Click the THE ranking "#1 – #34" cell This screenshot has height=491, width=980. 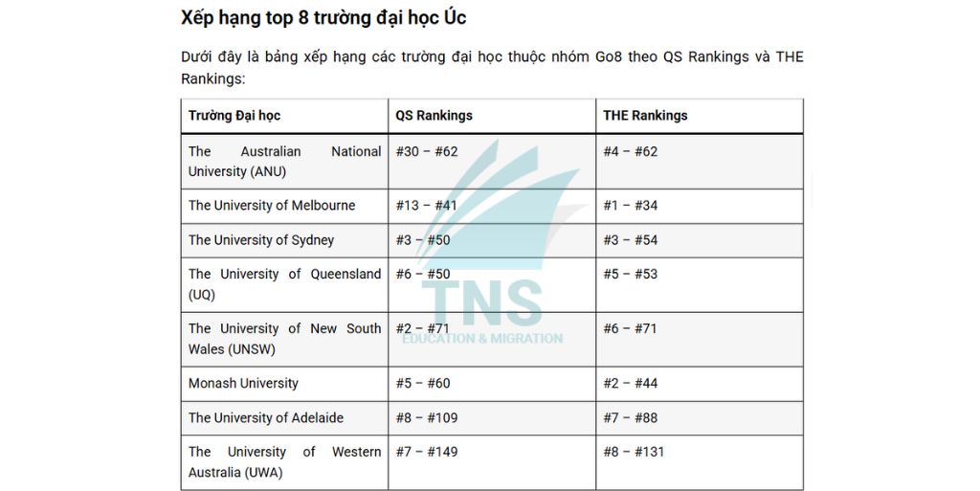(x=631, y=206)
